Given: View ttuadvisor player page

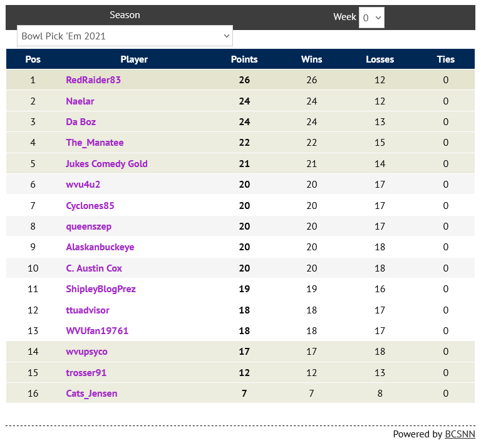Looking at the screenshot, I should pos(88,310).
